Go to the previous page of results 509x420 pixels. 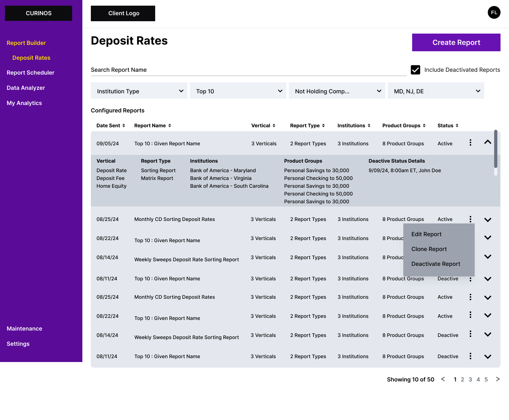pyautogui.click(x=443, y=379)
